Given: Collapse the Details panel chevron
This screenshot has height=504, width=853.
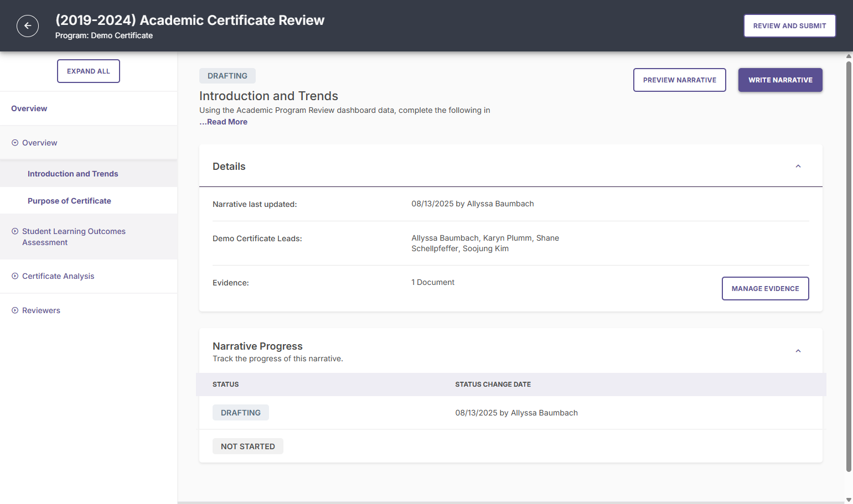Looking at the screenshot, I should pos(798,167).
